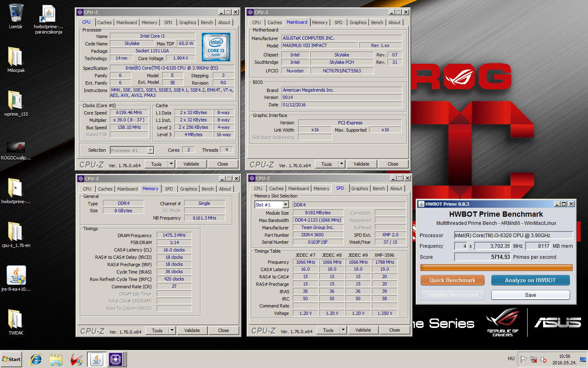Click the XMP-3596 frequency 1798 MHz cell
The width and height of the screenshot is (588, 368).
385,262
